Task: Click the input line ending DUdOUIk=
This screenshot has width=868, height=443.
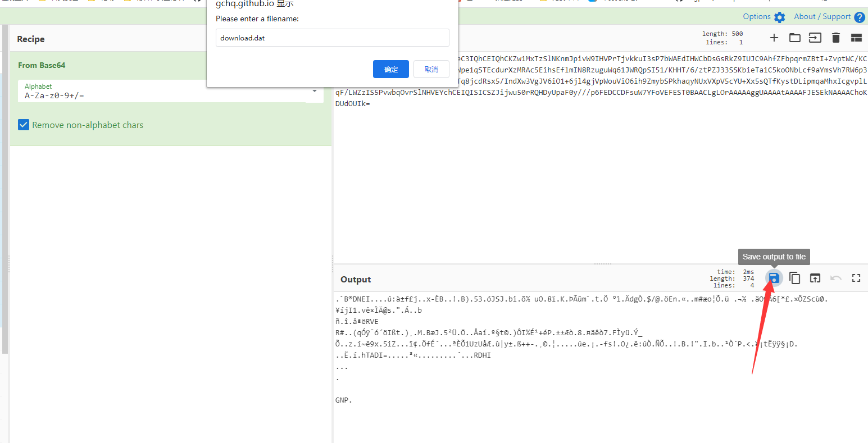Action: click(x=353, y=104)
